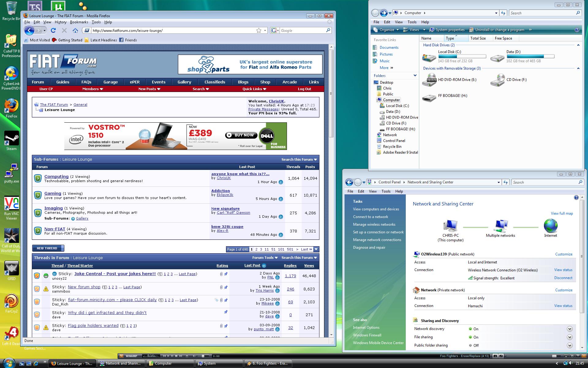Reload the page in Firefox
The height and width of the screenshot is (368, 588).
click(x=53, y=30)
